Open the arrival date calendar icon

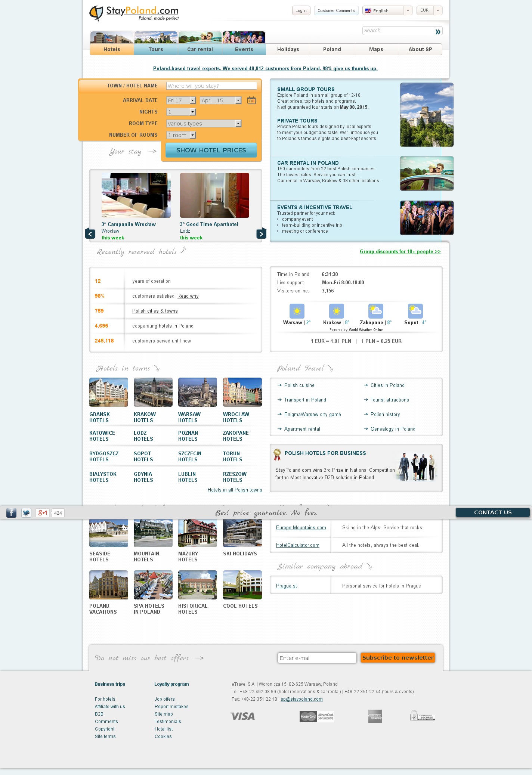click(251, 100)
